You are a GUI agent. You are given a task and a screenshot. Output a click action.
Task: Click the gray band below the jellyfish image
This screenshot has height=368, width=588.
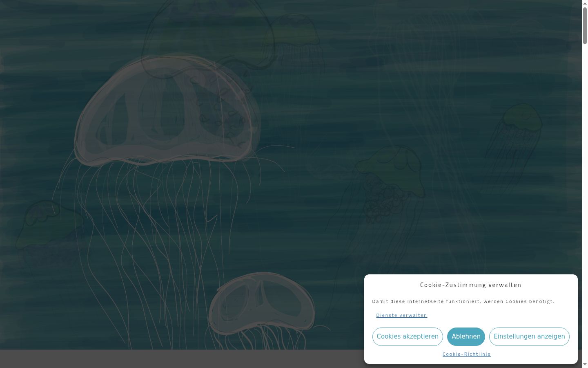[x=182, y=359]
